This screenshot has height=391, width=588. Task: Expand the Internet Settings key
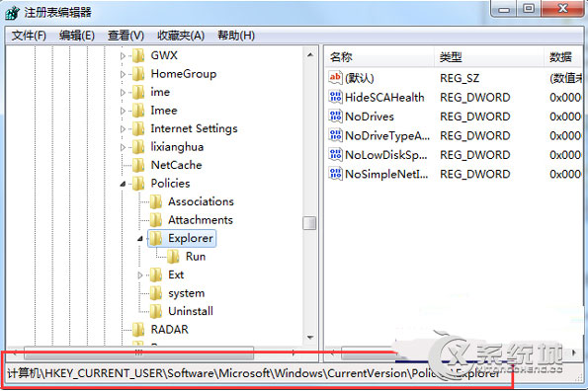(x=123, y=129)
